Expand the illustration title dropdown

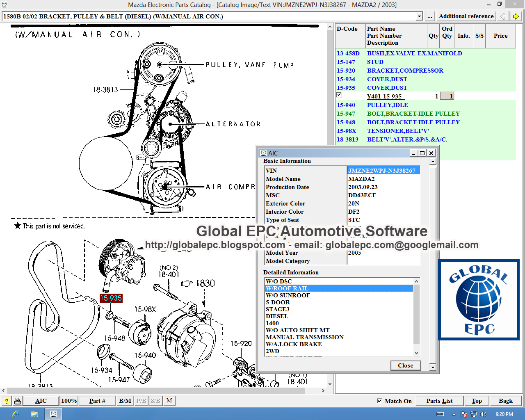pos(419,16)
